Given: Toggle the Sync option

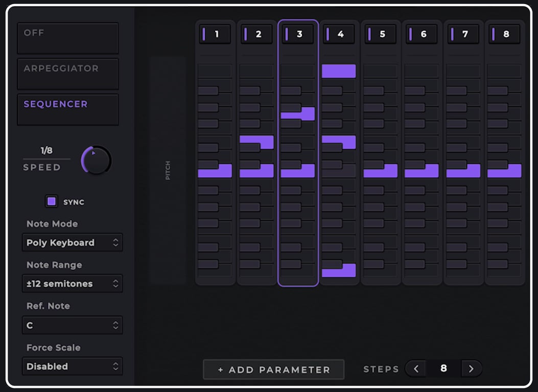Looking at the screenshot, I should pos(51,201).
